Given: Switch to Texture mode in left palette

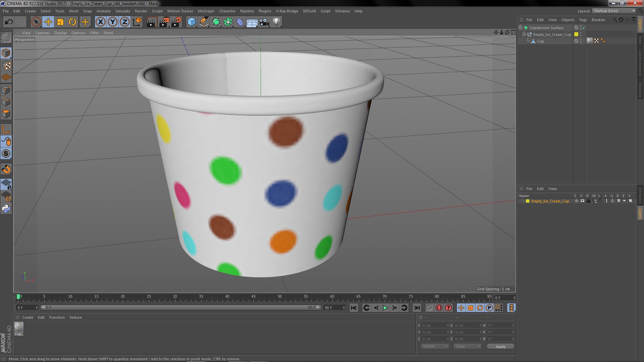Looking at the screenshot, I should point(6,65).
